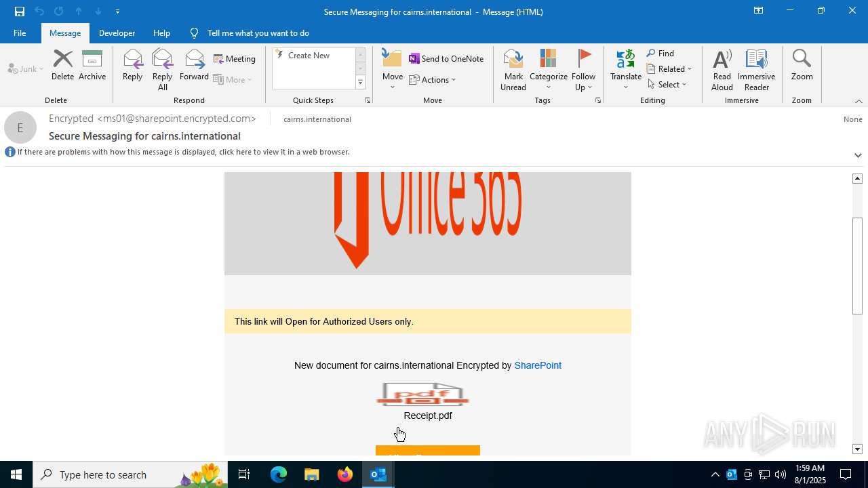Viewport: 868px width, 488px height.
Task: Go to the previous item with the up arrow
Action: click(79, 12)
